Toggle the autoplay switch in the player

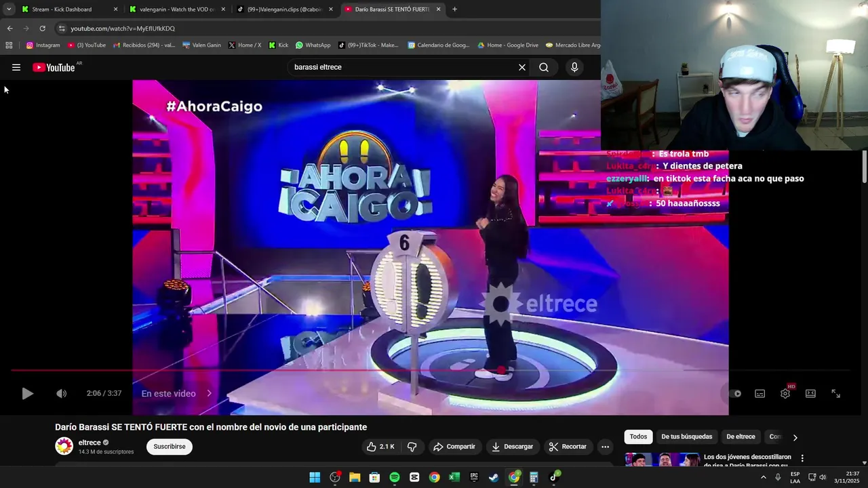(735, 393)
